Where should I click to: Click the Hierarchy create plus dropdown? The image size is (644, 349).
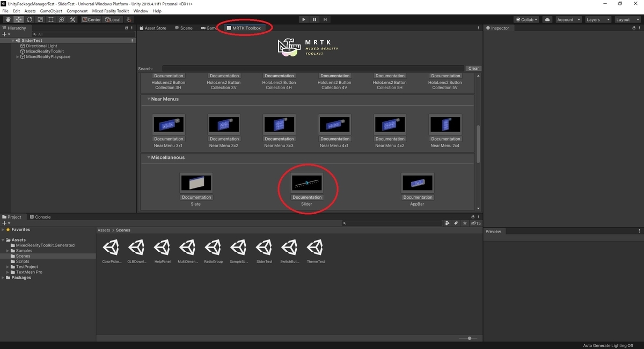pos(6,34)
